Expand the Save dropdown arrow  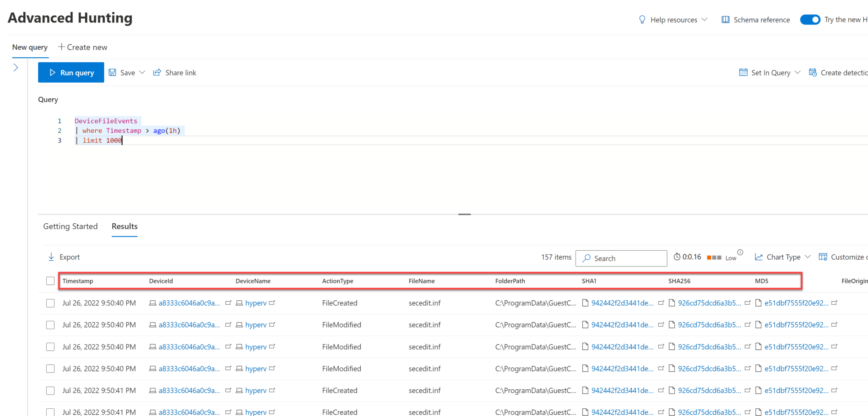tap(142, 72)
